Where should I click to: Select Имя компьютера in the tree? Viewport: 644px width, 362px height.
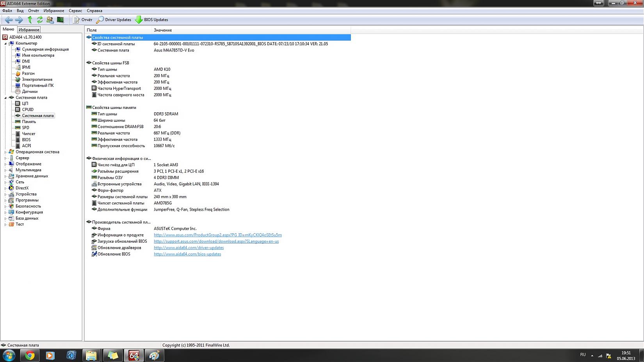coord(38,55)
